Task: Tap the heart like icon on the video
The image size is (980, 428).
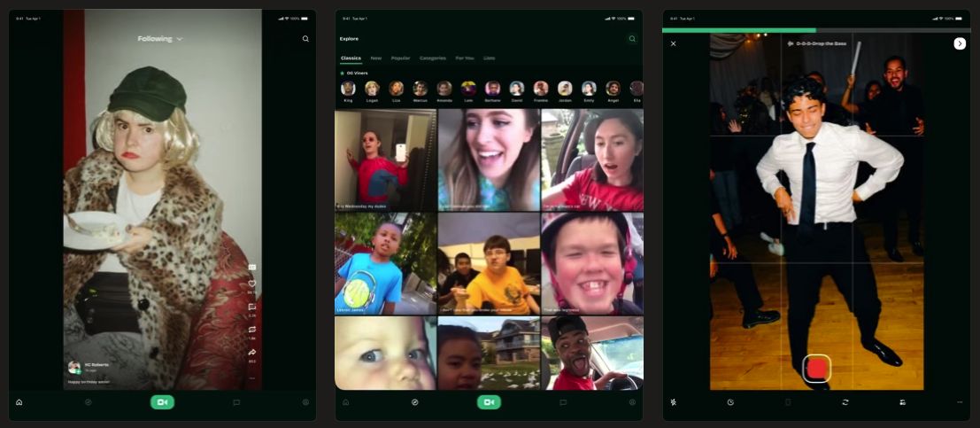Action: click(252, 284)
